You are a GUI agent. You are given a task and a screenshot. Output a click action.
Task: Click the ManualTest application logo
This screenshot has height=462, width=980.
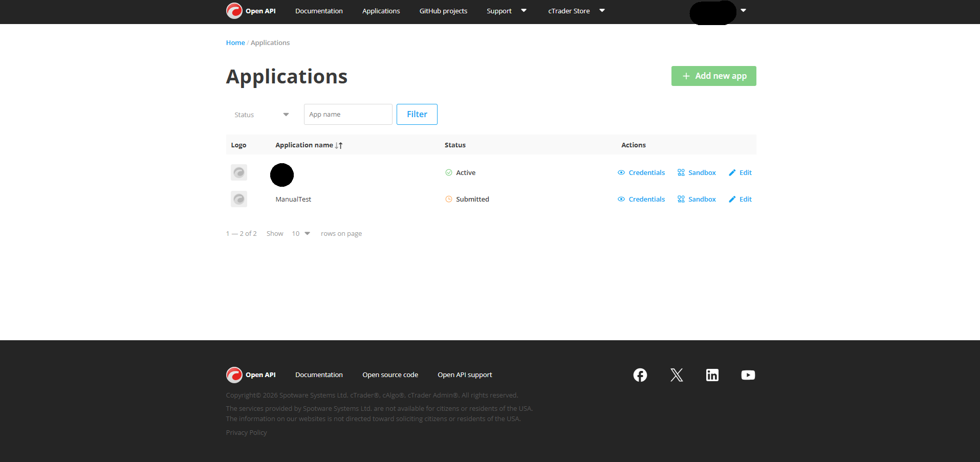tap(238, 199)
